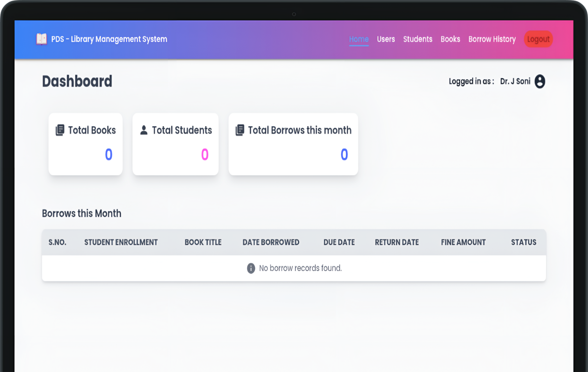The image size is (588, 372).
Task: Open the Users navigation item
Action: (x=386, y=39)
